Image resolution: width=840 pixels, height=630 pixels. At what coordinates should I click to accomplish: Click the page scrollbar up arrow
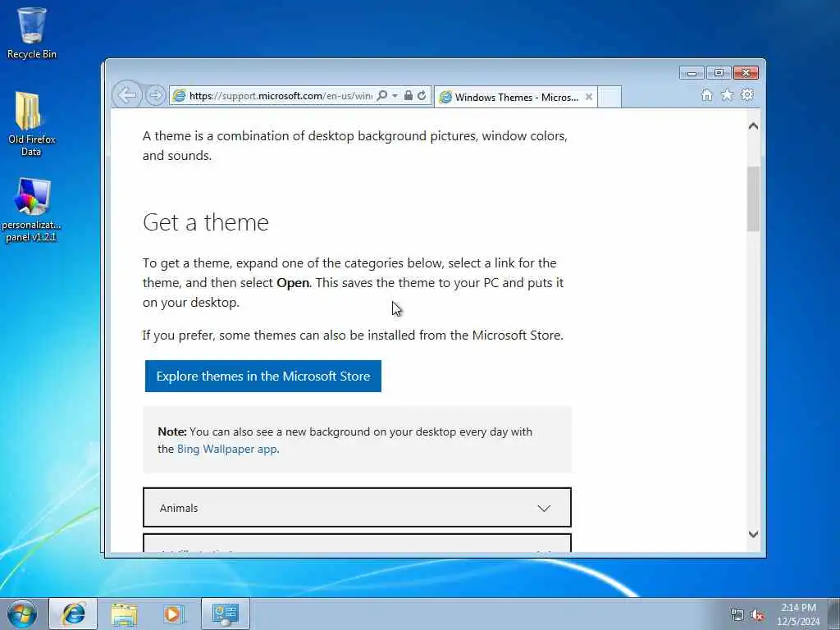coord(753,126)
